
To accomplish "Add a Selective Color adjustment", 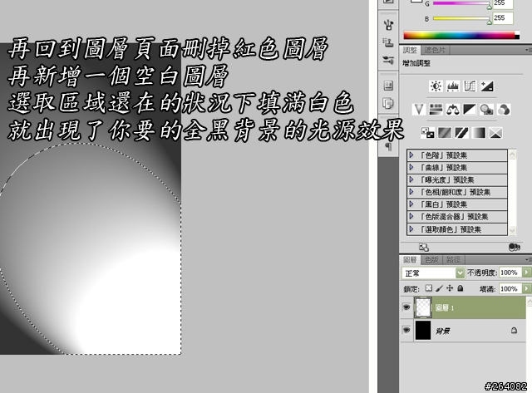I will tap(495, 133).
